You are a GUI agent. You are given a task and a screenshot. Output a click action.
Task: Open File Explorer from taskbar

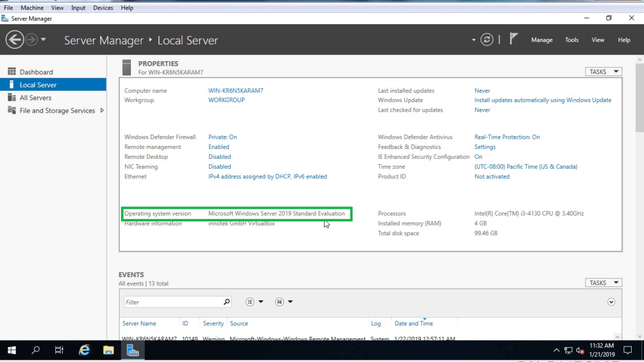point(108,351)
